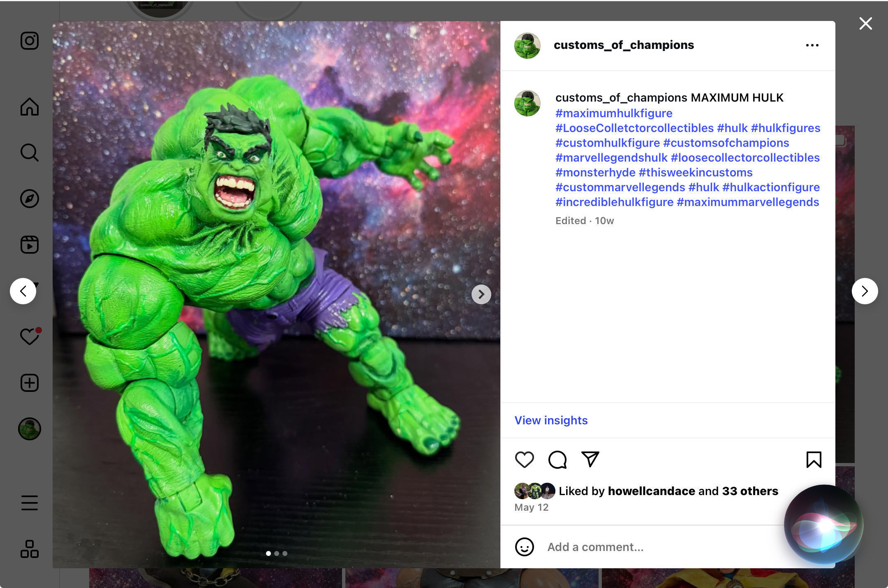
Task: Open howellcandace profile from likes
Action: pyautogui.click(x=651, y=491)
